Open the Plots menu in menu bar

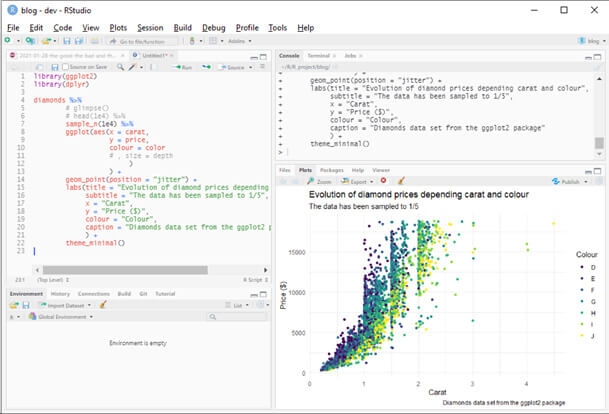pos(118,28)
